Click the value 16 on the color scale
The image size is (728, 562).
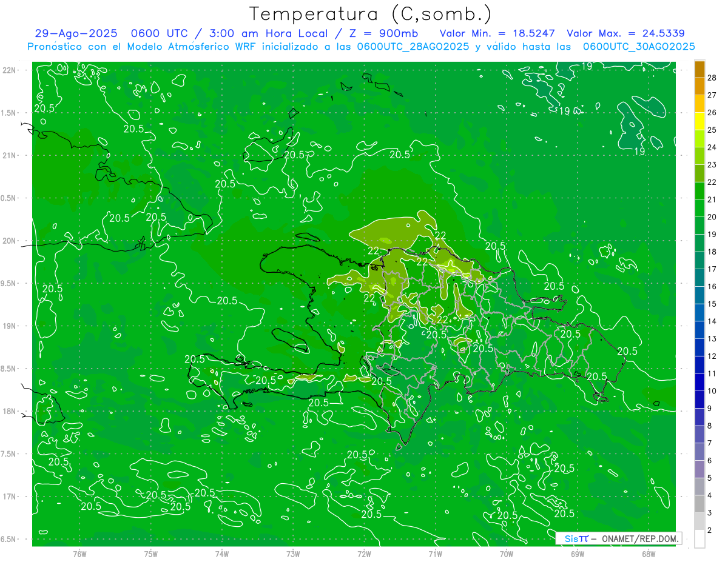point(712,286)
